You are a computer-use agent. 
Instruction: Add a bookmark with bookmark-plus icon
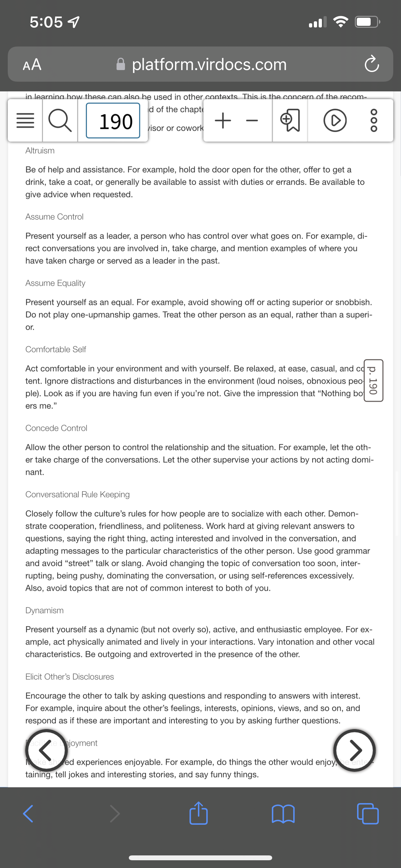pyautogui.click(x=290, y=121)
